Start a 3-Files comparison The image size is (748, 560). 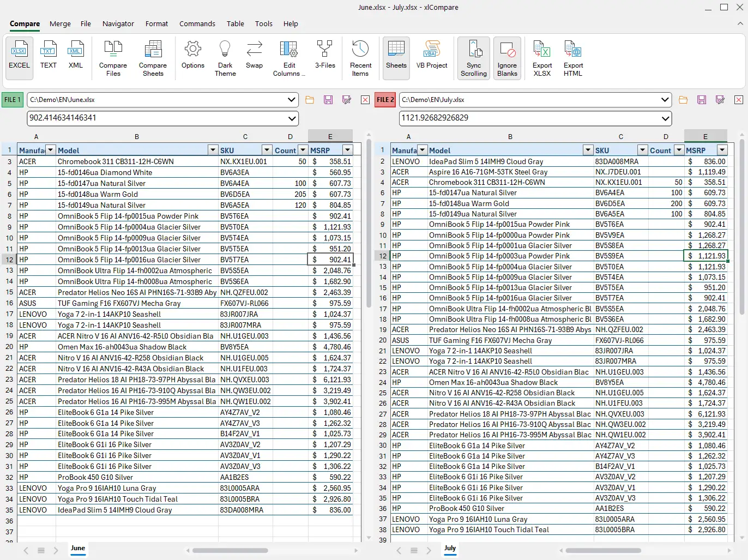[x=325, y=55]
